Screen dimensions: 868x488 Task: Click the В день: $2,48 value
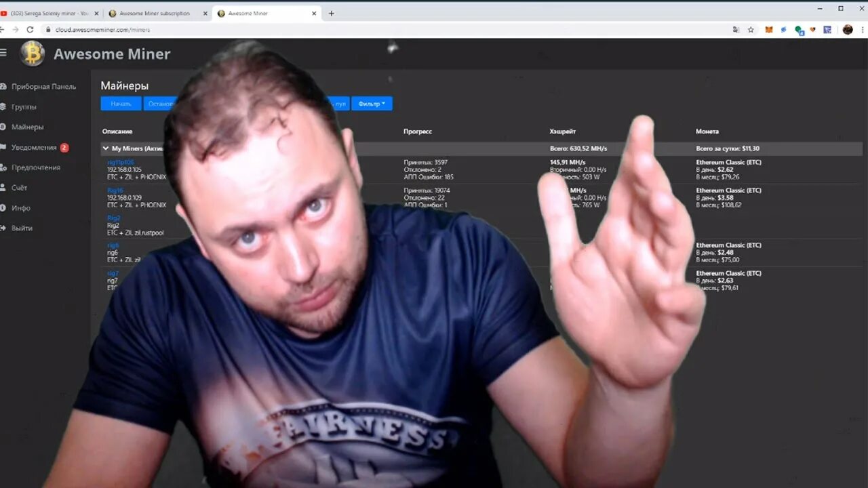click(x=715, y=253)
